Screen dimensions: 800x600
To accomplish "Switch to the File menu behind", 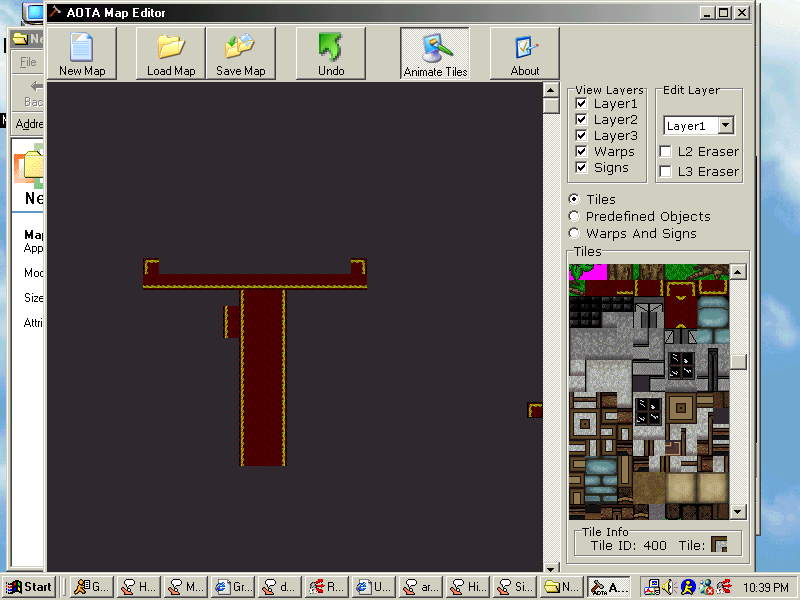I will point(28,62).
